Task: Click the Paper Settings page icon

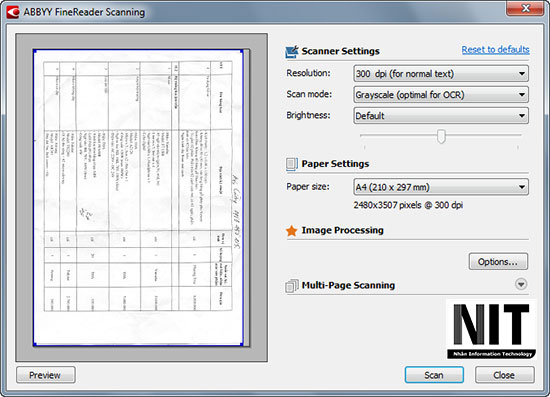Action: tap(292, 164)
